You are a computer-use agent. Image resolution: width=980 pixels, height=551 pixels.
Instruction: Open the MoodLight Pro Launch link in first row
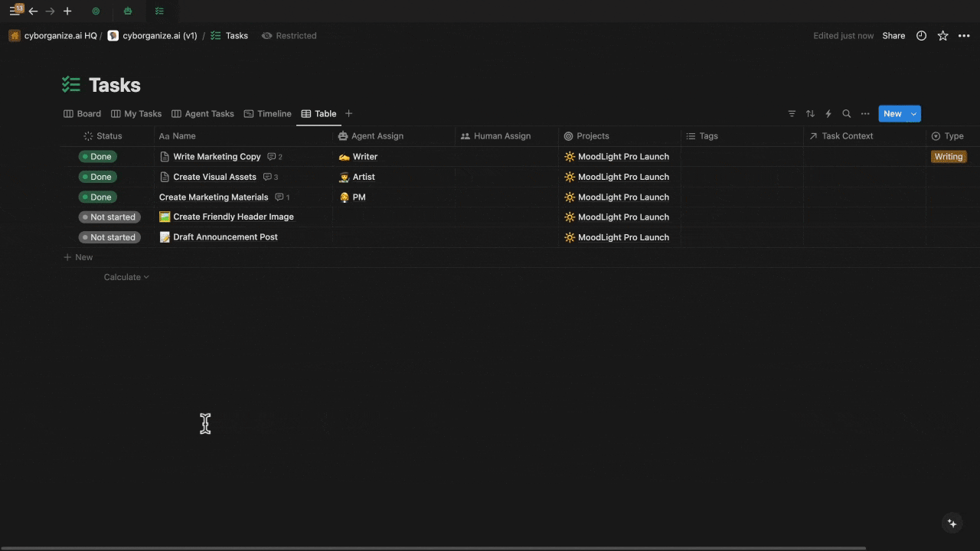pyautogui.click(x=622, y=157)
